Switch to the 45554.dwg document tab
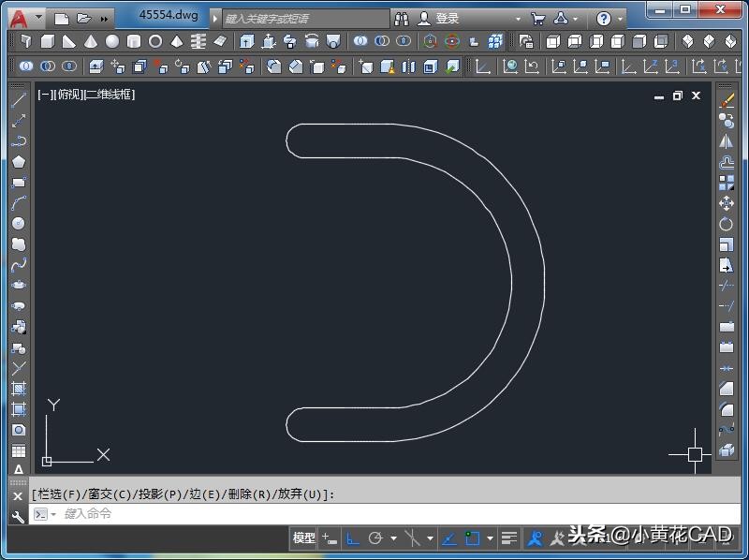749x560 pixels. (x=169, y=16)
